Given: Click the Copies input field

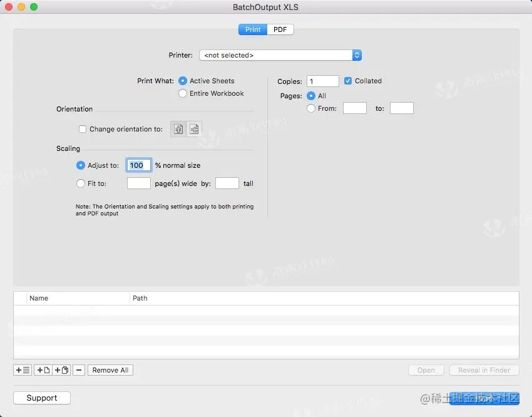Looking at the screenshot, I should click(x=323, y=81).
